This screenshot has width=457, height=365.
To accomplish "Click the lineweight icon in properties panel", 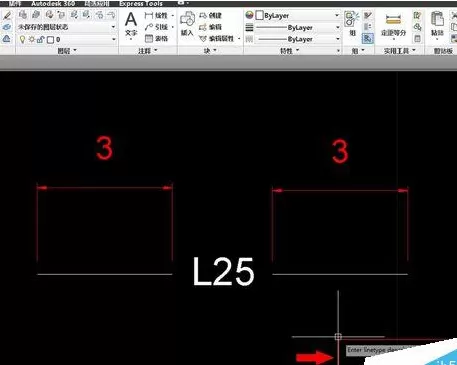I will pos(249,27).
